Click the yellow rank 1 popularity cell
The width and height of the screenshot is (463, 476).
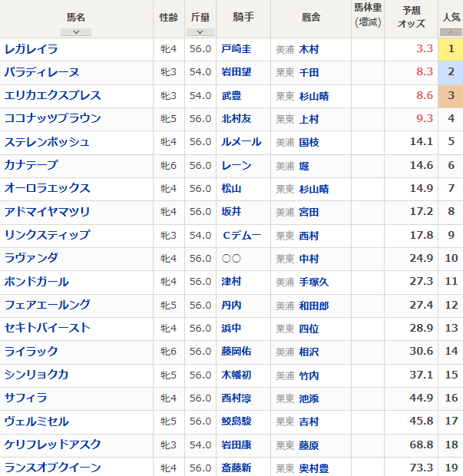tap(451, 49)
